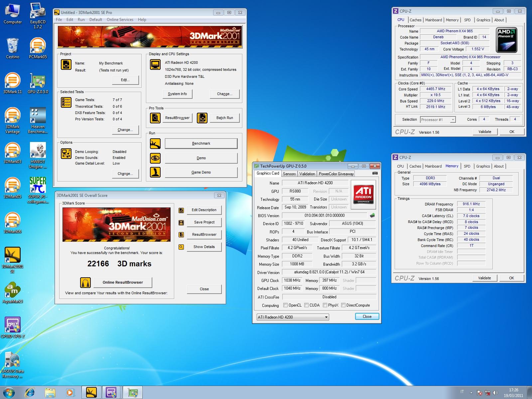Switch to Caches tab in top CPU-Z window
Viewport: 532px width, 399px height.
coord(416,20)
